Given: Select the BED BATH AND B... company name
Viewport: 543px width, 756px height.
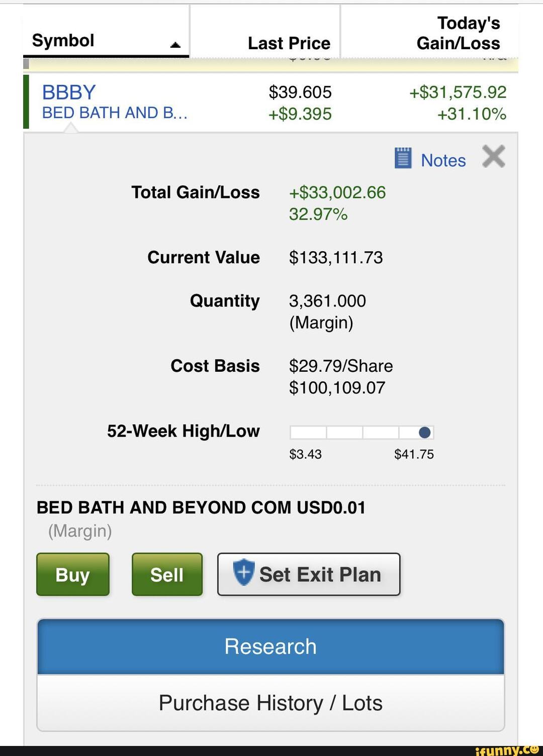Looking at the screenshot, I should click(x=115, y=113).
